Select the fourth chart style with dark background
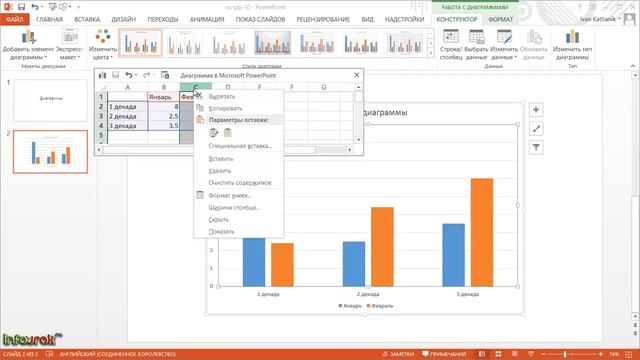Screen dimensions: 640x360 (273, 42)
